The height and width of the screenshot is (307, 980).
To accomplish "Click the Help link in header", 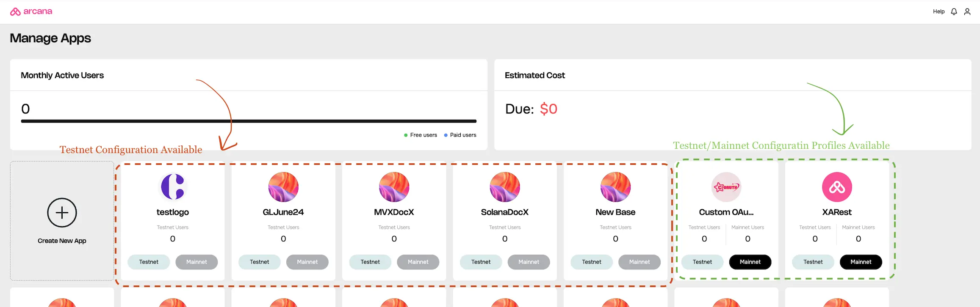I will 938,11.
